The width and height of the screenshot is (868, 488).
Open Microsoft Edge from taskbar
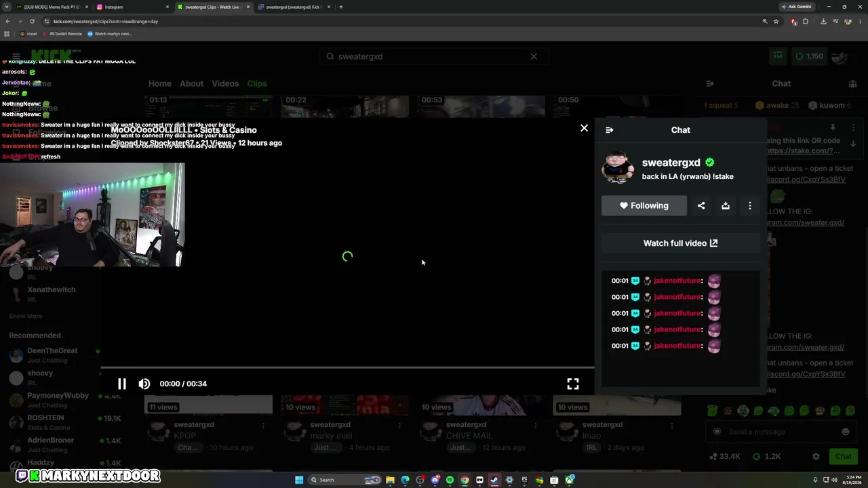pos(405,480)
